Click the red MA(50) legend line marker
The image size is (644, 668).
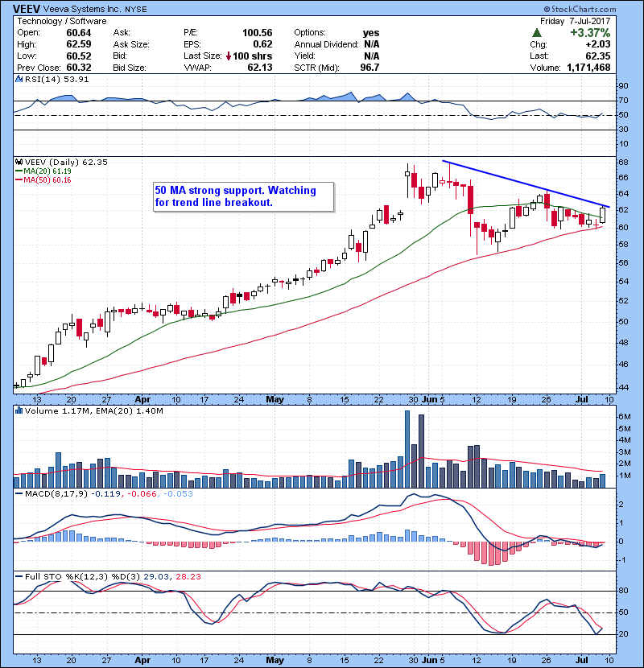(19, 180)
